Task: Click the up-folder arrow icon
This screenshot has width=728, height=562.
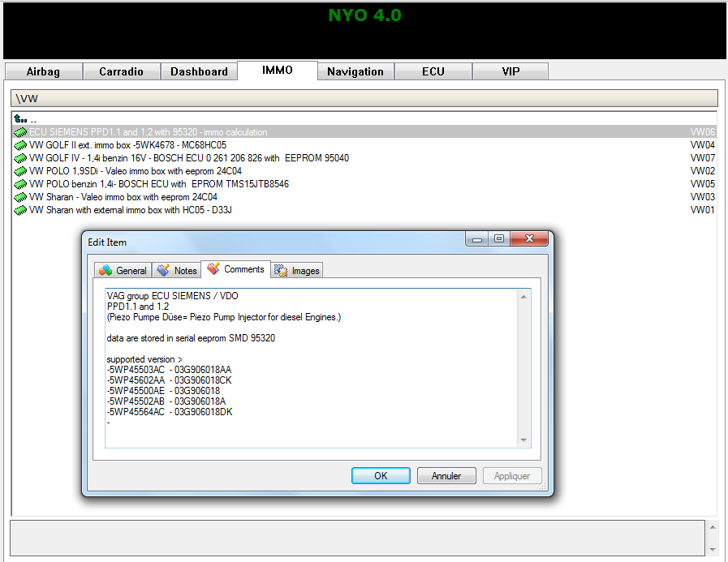Action: tap(20, 118)
